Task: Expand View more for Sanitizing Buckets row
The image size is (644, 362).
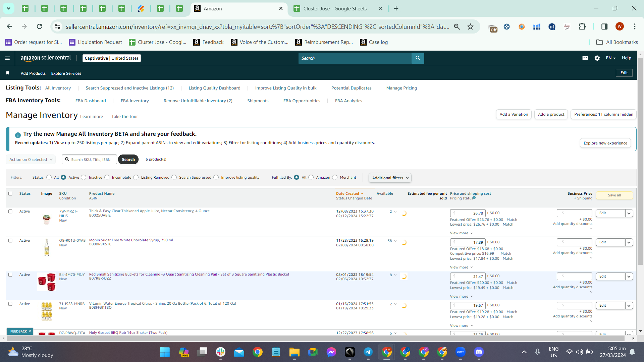Action: pyautogui.click(x=462, y=296)
